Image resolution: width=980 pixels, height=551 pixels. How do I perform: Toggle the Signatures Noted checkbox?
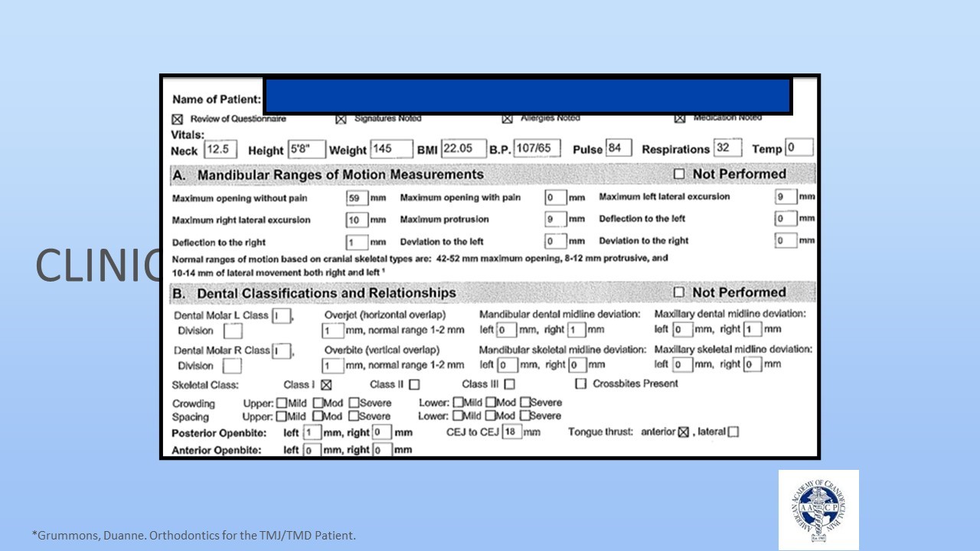coord(341,119)
